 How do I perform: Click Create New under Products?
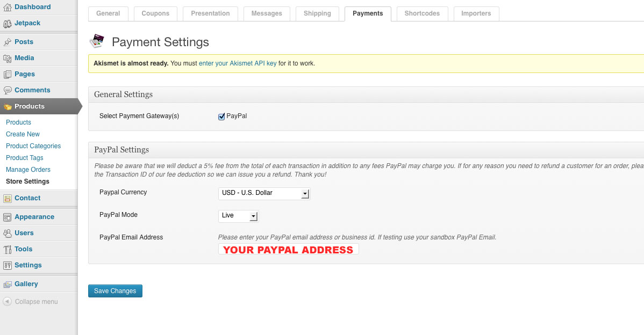(23, 134)
